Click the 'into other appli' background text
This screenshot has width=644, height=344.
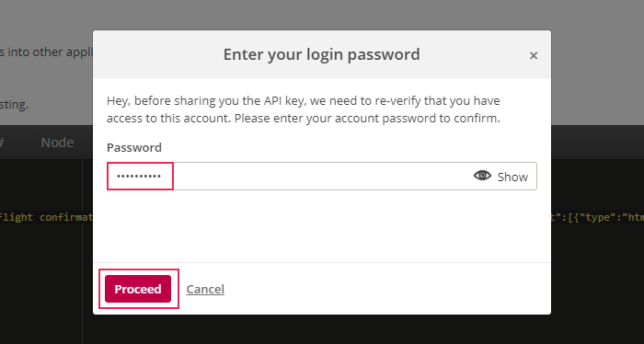point(46,52)
